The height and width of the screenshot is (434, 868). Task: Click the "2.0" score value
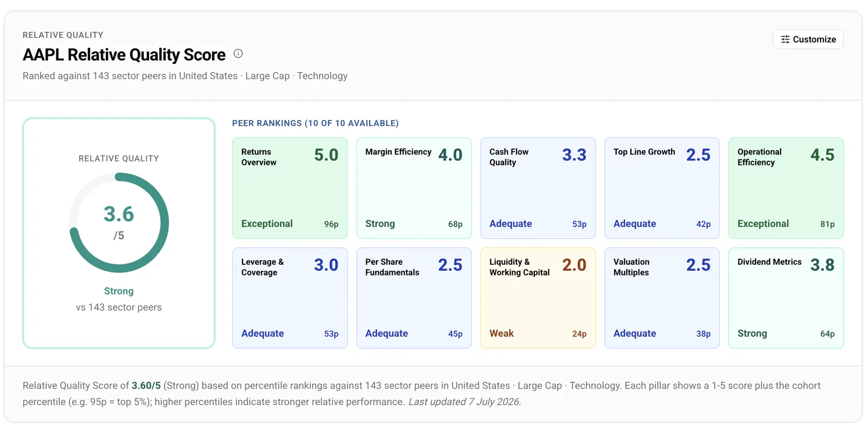[x=574, y=265]
